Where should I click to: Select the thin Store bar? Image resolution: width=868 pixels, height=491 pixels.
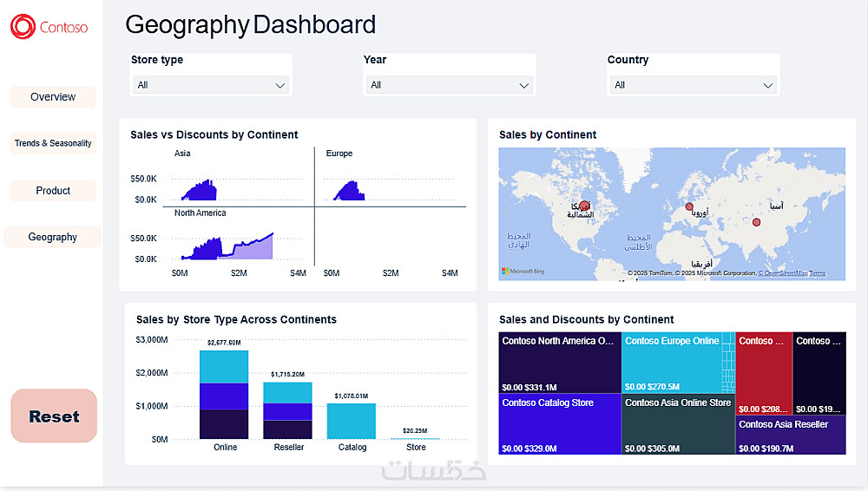point(415,438)
